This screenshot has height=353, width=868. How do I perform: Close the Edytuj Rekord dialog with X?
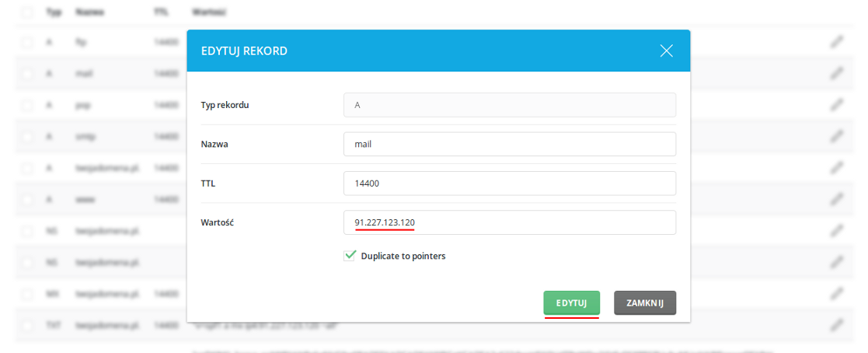coord(667,51)
